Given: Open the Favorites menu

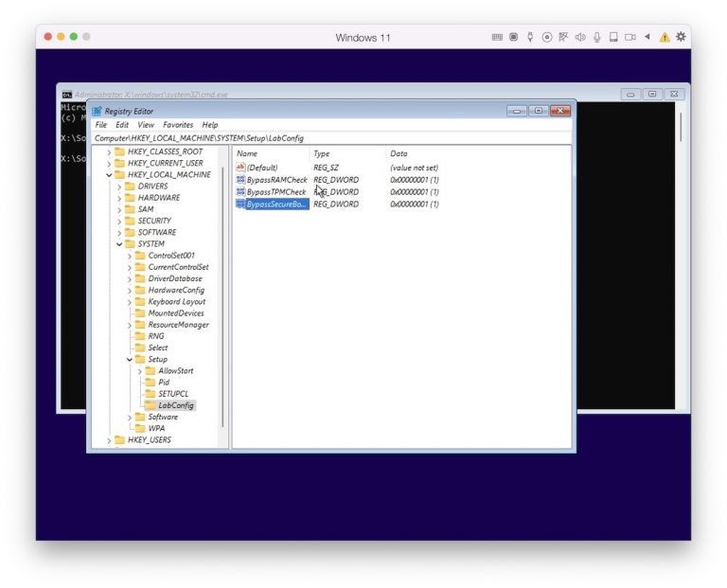Looking at the screenshot, I should click(178, 125).
